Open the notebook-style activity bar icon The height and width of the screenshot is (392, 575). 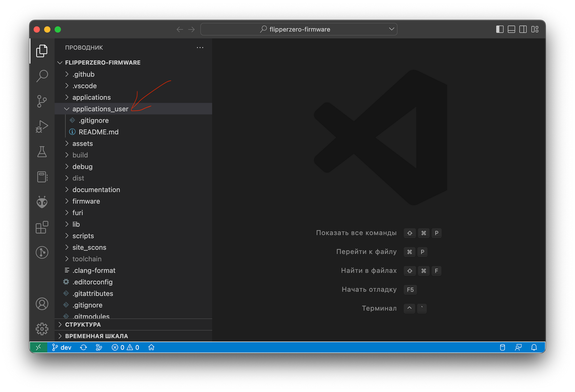click(42, 177)
